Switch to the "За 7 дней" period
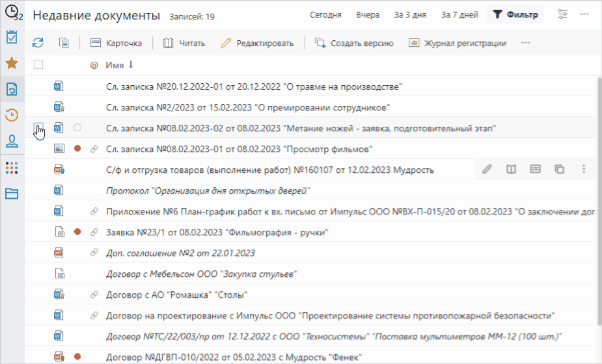602x364 pixels. 459,14
